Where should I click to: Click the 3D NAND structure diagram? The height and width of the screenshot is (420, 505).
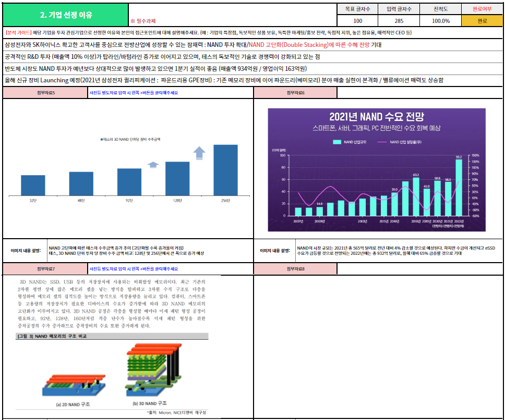[154, 370]
